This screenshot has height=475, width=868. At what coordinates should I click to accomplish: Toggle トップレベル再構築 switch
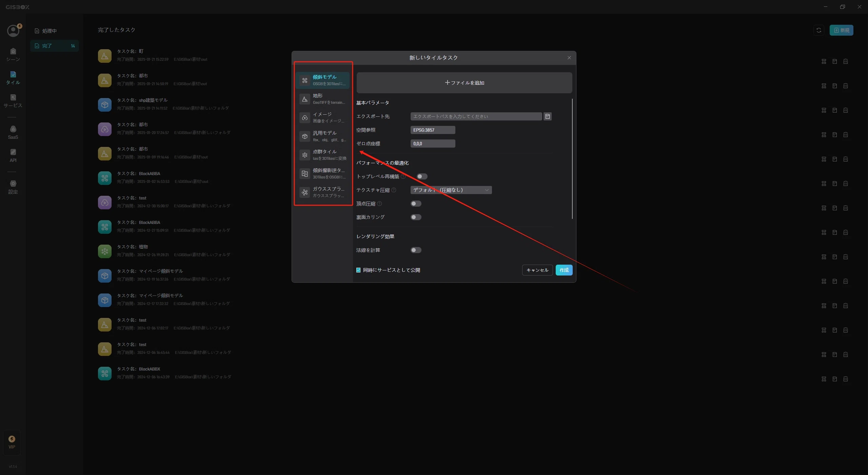click(422, 176)
